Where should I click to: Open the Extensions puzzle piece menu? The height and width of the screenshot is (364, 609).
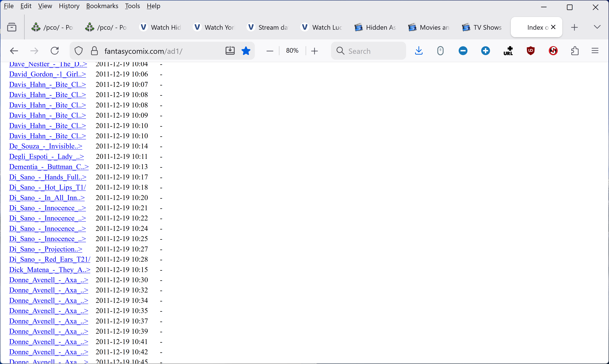point(575,51)
